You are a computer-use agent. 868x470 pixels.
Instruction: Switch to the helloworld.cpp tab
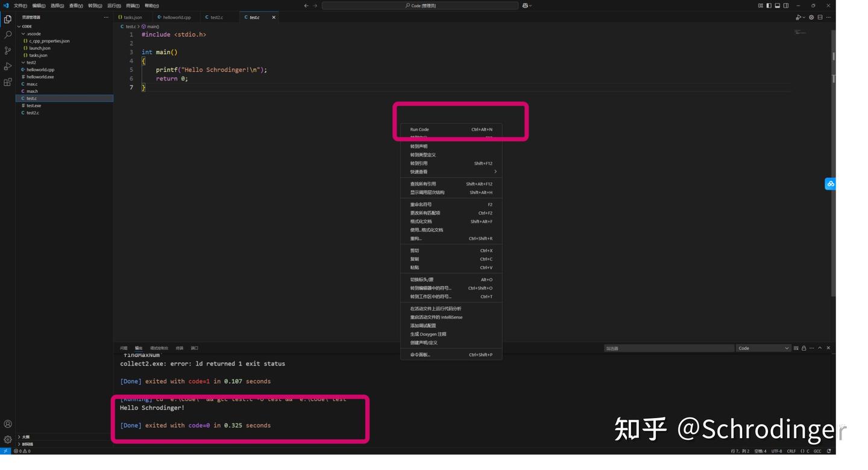tap(175, 17)
